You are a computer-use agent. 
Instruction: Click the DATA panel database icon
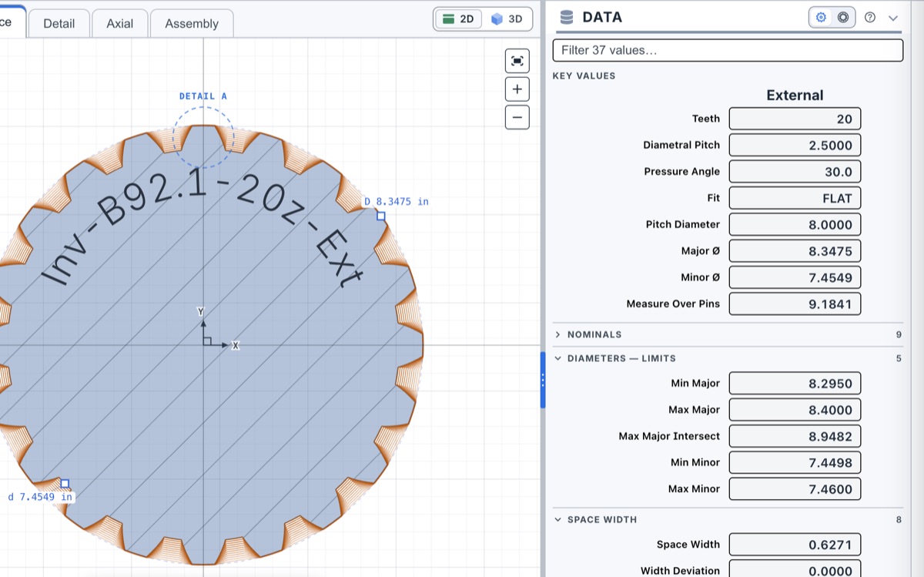tap(567, 17)
